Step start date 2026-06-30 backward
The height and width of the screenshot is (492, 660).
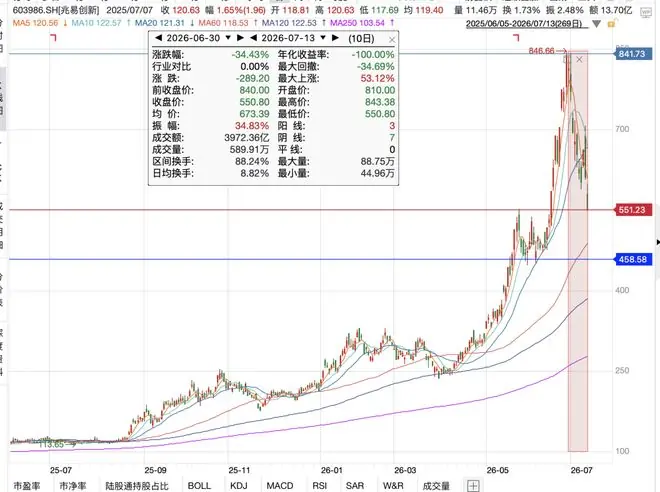coord(158,38)
